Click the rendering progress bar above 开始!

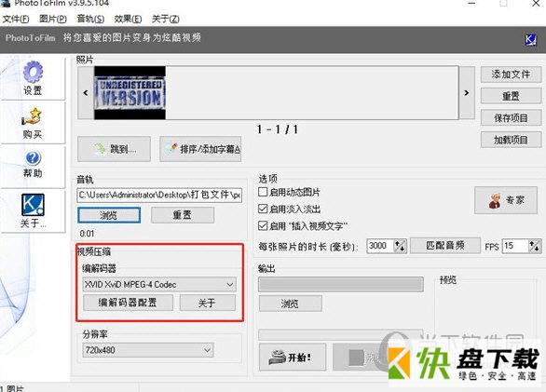point(341,334)
